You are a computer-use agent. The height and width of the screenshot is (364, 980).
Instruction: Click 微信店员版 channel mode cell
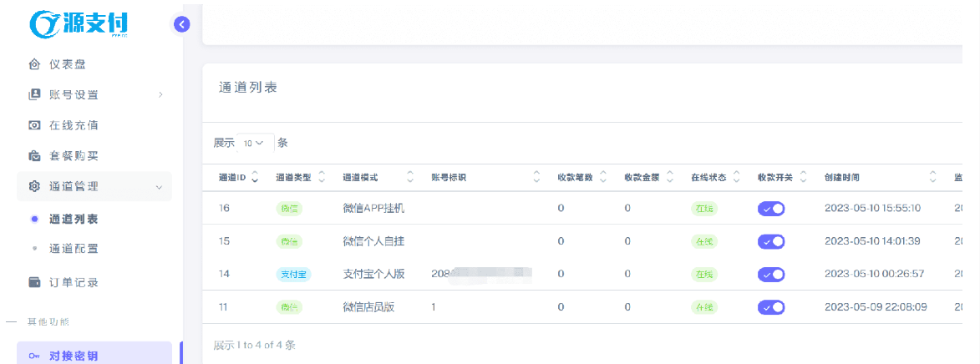(x=368, y=307)
